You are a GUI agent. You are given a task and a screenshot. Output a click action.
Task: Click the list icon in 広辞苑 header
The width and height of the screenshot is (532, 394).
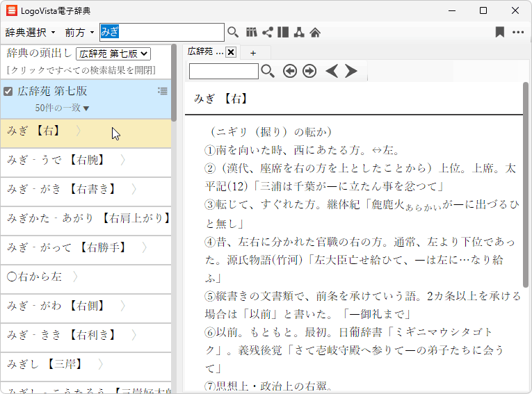163,91
